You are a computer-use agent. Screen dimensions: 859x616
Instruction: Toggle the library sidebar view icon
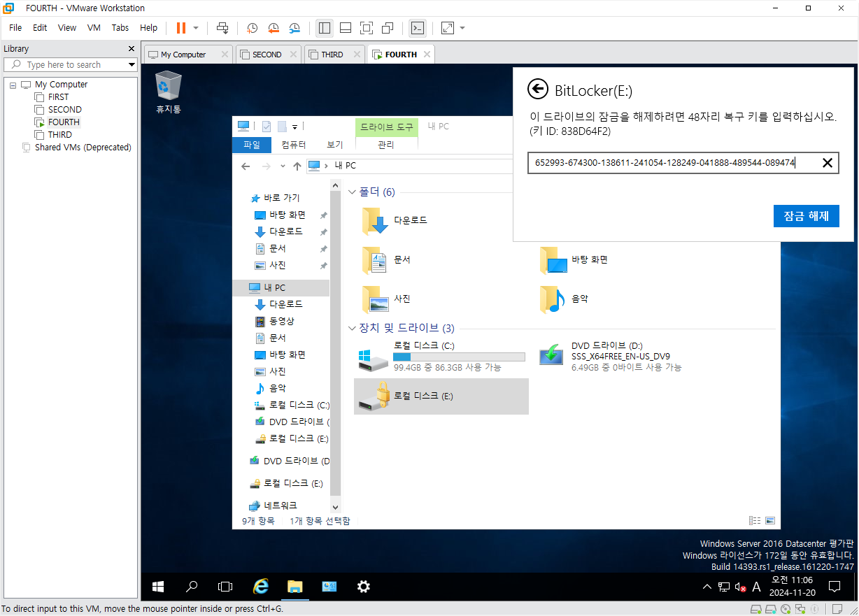coord(324,28)
